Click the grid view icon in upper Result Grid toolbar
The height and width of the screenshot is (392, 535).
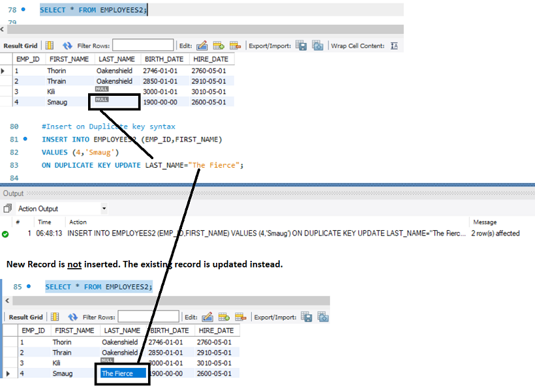[x=50, y=46]
